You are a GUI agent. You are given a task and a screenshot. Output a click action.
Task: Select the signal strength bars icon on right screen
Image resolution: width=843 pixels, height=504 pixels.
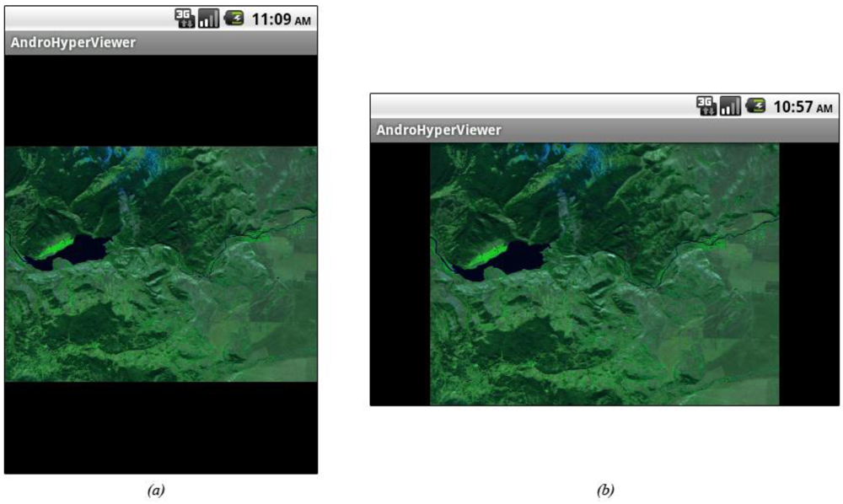(730, 107)
